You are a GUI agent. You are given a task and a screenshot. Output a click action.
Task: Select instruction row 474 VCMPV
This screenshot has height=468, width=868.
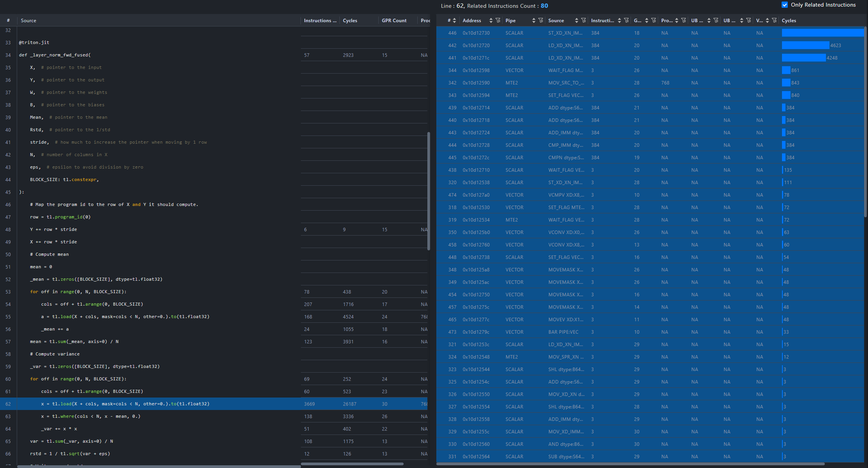[650, 195]
